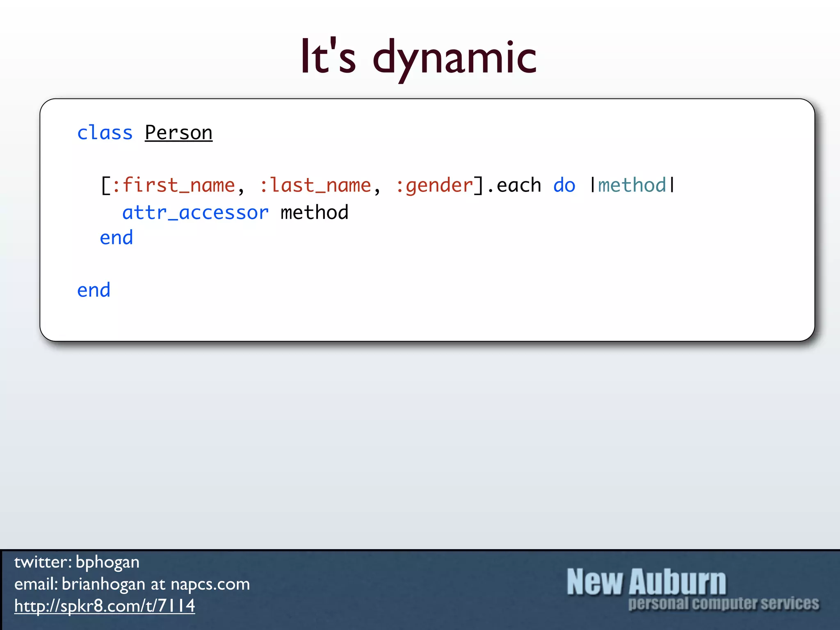Click the attr_accessor keyword

(195, 212)
